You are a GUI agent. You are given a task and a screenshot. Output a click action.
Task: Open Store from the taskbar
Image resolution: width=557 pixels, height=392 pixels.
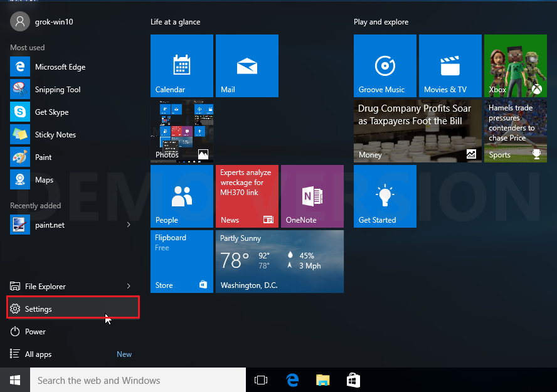[x=353, y=380]
